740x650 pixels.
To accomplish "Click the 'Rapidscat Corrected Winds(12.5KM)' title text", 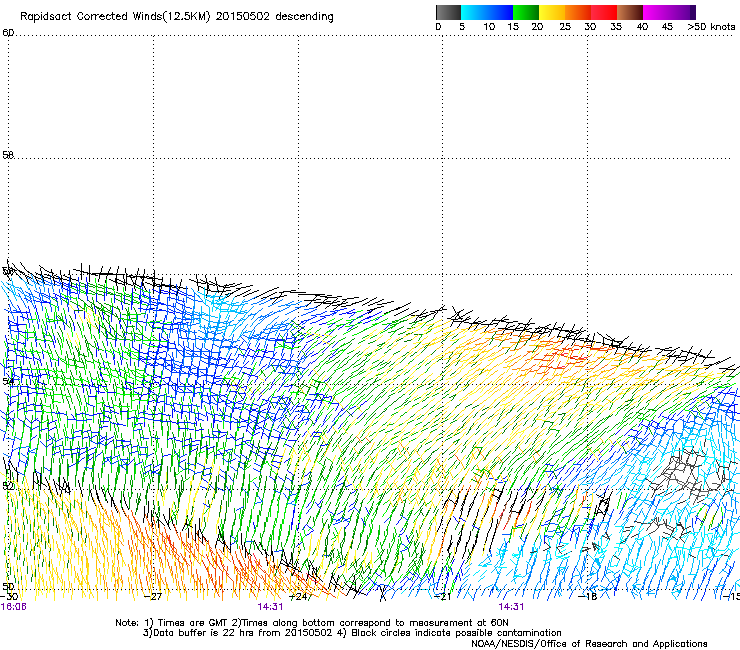I will (x=115, y=17).
